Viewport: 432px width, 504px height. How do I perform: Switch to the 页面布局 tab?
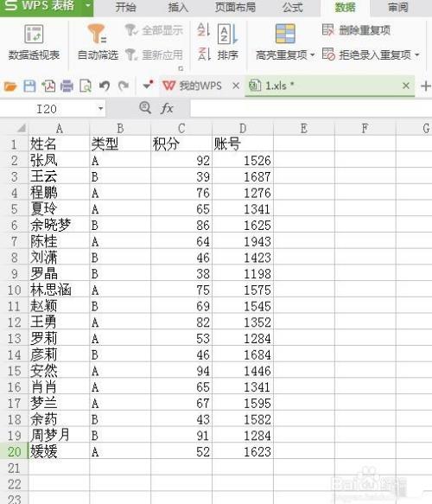click(235, 7)
